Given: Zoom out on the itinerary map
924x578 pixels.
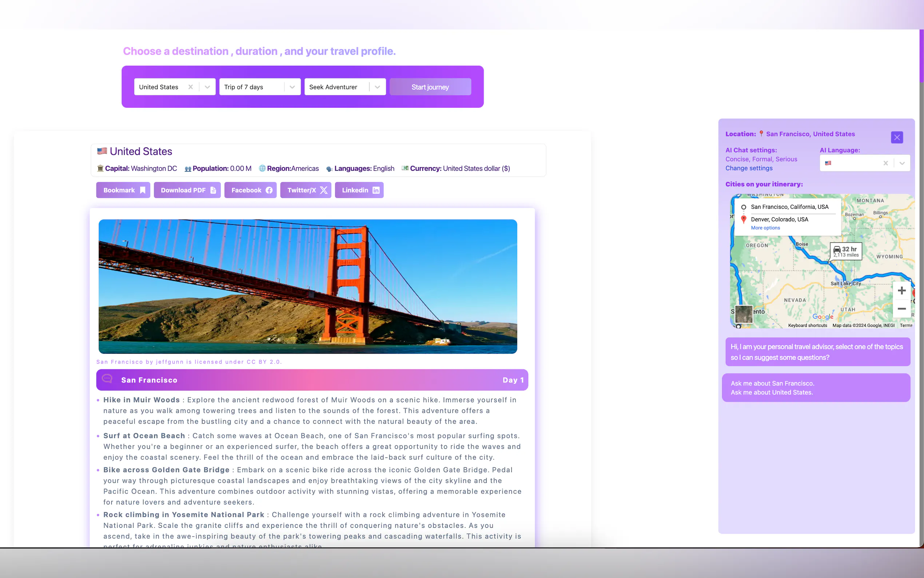Looking at the screenshot, I should (901, 309).
